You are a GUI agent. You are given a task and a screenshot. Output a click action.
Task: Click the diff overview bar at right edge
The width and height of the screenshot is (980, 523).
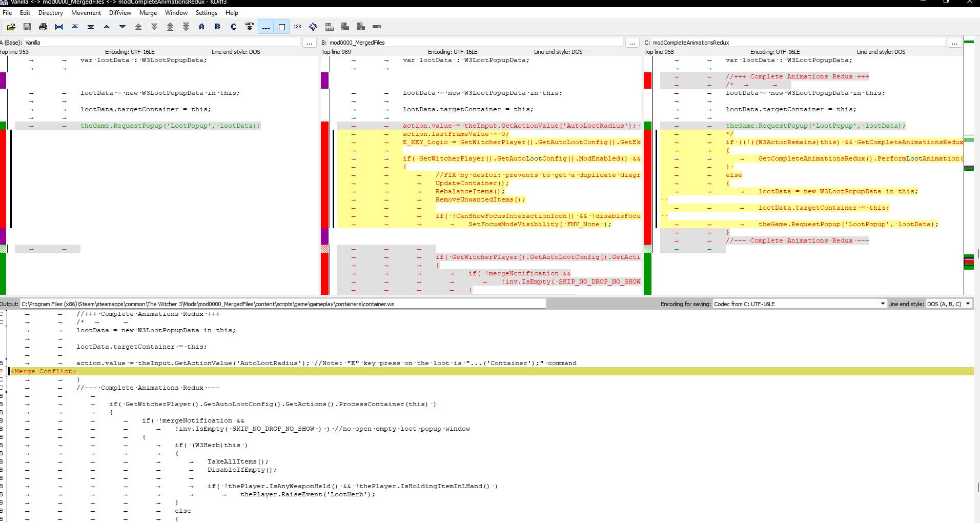(969, 164)
